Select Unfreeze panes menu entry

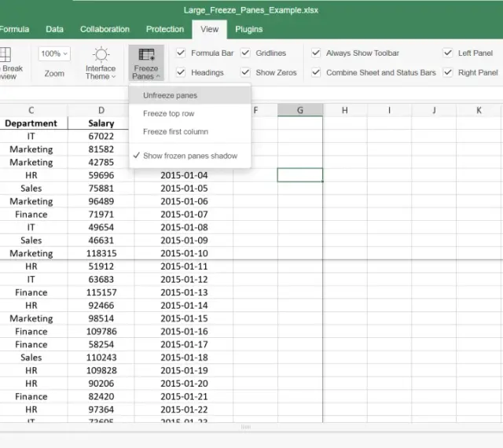pyautogui.click(x=190, y=95)
